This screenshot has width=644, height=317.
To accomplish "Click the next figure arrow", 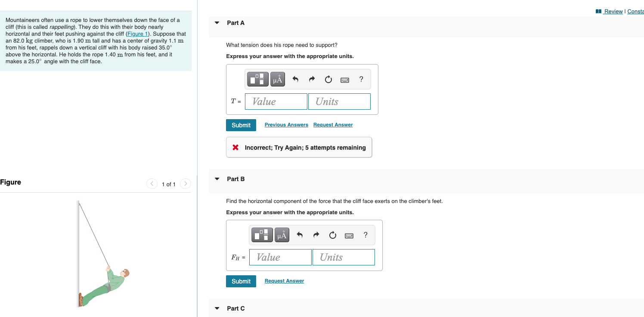I will 185,184.
